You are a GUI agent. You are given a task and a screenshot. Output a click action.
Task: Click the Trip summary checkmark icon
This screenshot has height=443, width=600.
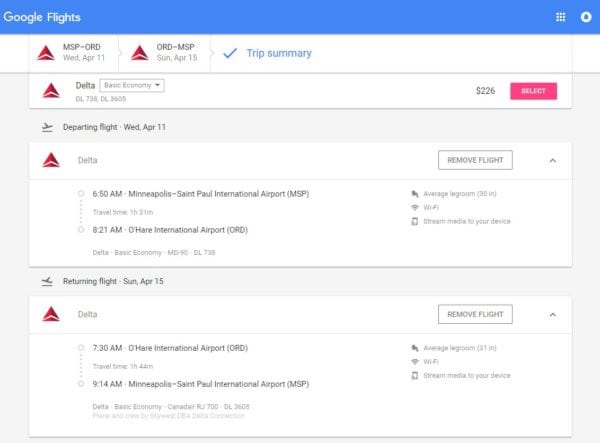tap(230, 53)
